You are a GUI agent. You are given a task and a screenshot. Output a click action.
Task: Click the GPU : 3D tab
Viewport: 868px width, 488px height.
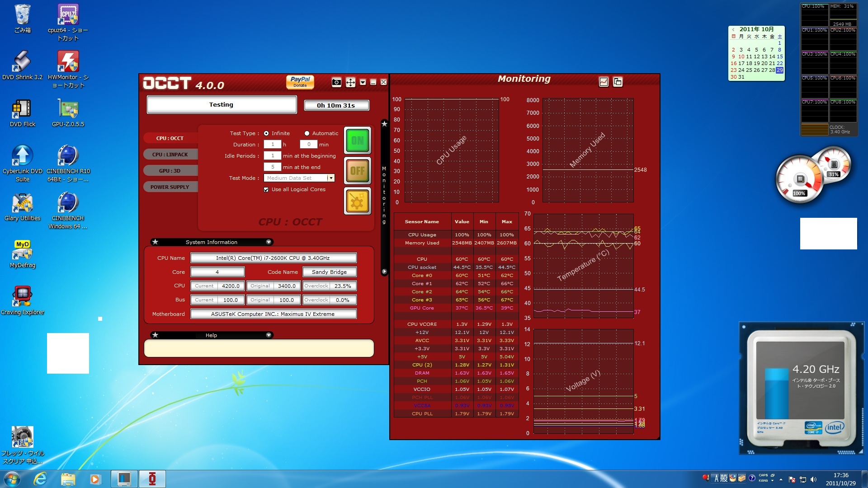tap(170, 171)
